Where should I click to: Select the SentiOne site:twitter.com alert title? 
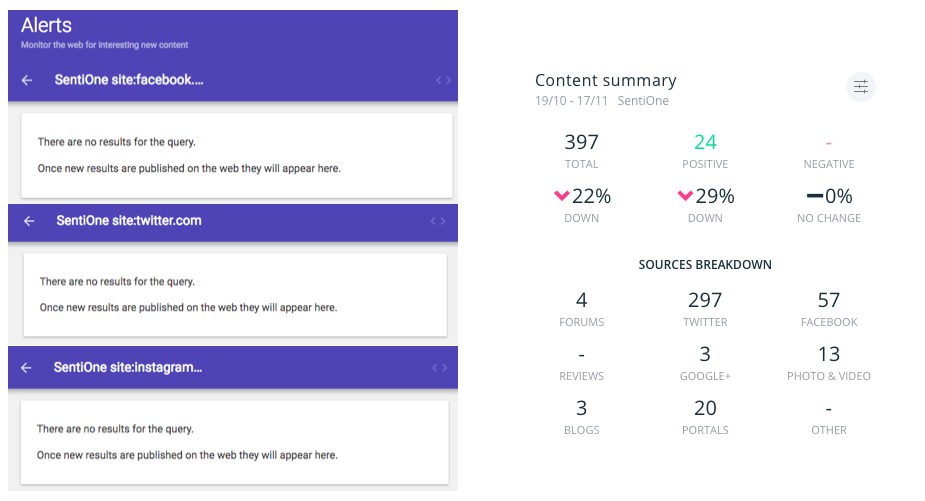pos(129,221)
